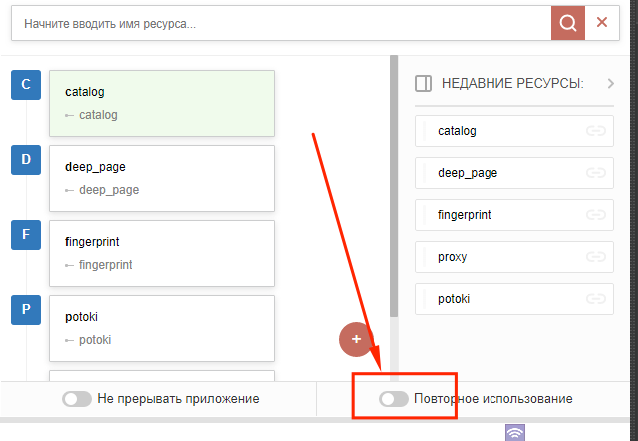
Task: Click the gray 'potoki' subtitle text
Action: click(x=95, y=340)
